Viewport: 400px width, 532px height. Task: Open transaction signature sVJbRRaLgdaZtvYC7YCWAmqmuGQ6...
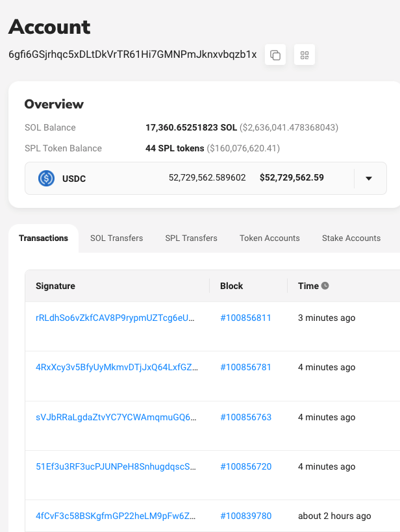116,417
